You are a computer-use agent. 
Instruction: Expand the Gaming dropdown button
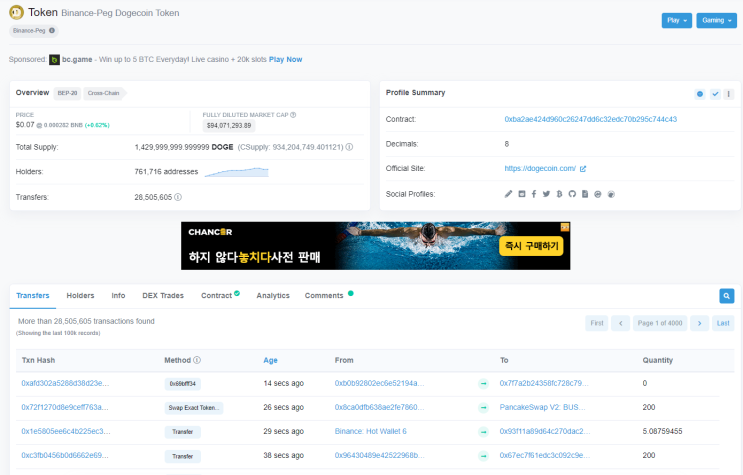(x=716, y=20)
